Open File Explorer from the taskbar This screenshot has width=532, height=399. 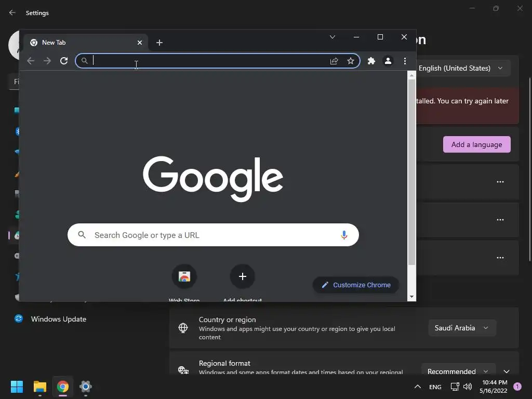tap(39, 387)
